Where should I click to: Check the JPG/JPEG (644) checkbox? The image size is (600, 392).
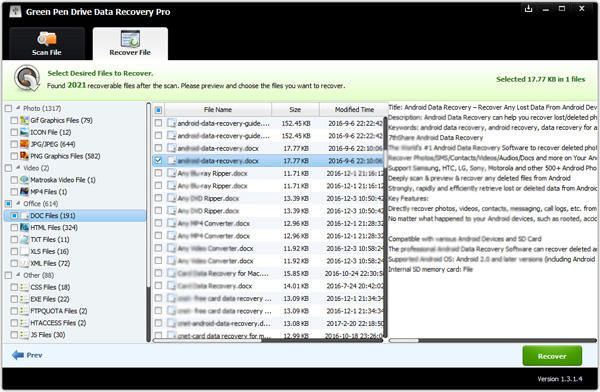(x=14, y=144)
